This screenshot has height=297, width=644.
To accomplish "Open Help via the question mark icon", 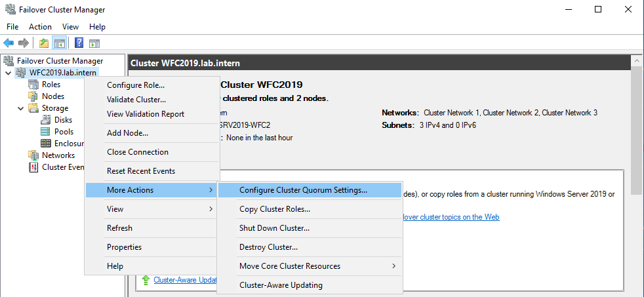I will tap(79, 43).
